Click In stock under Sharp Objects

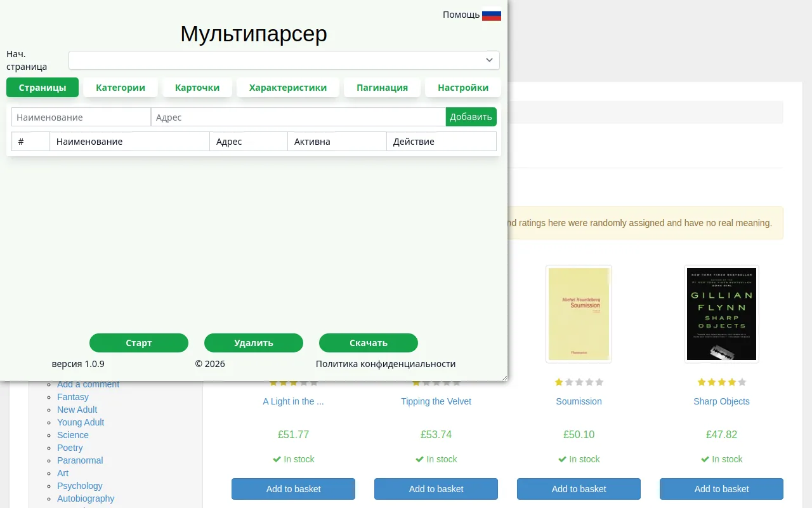pos(721,459)
